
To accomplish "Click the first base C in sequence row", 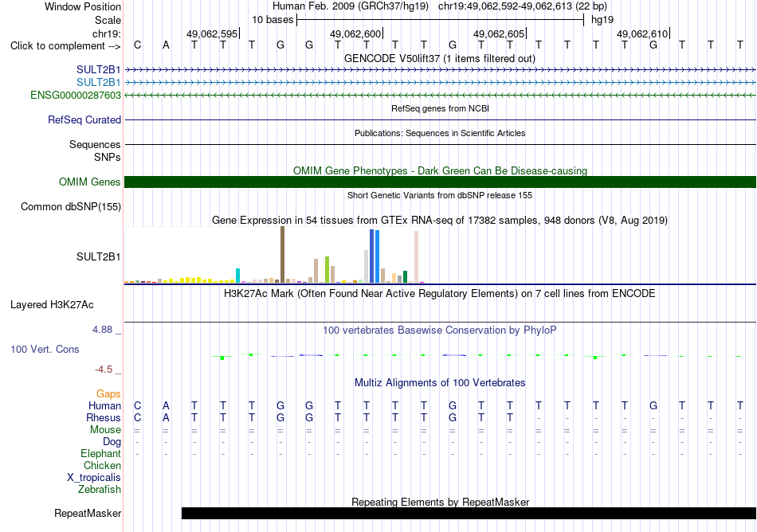I will pyautogui.click(x=138, y=45).
